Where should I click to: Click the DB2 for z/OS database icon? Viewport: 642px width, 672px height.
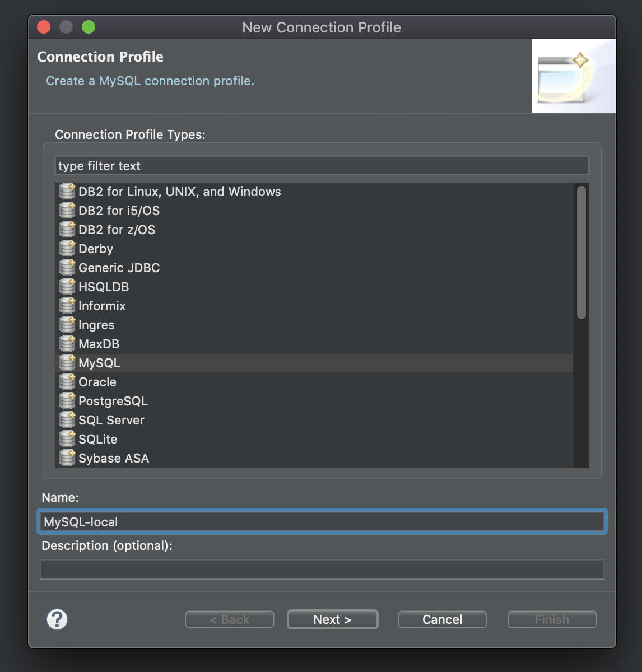tap(67, 230)
